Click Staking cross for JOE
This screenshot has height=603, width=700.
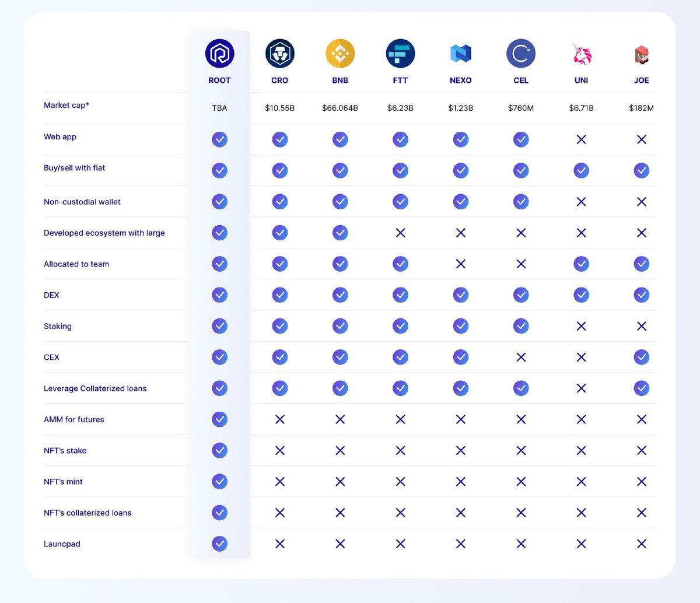point(642,326)
